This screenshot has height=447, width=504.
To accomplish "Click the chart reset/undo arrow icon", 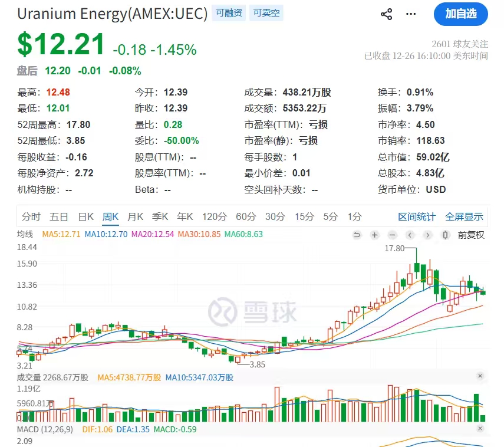I will click(x=357, y=235).
